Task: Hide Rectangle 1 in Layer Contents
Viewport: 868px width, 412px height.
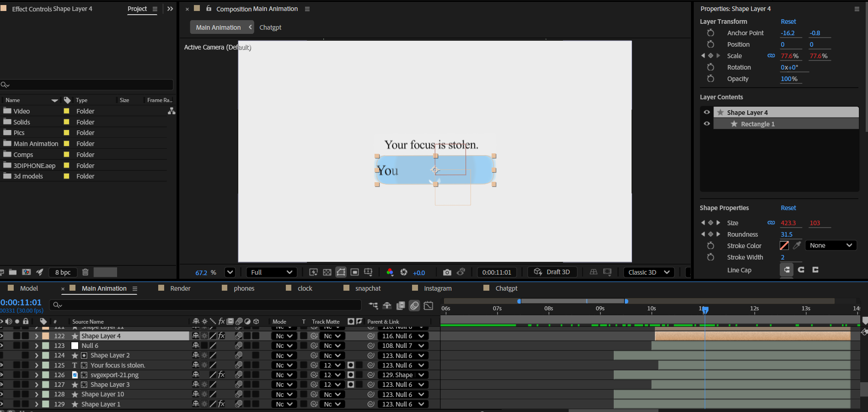Action: pyautogui.click(x=707, y=124)
